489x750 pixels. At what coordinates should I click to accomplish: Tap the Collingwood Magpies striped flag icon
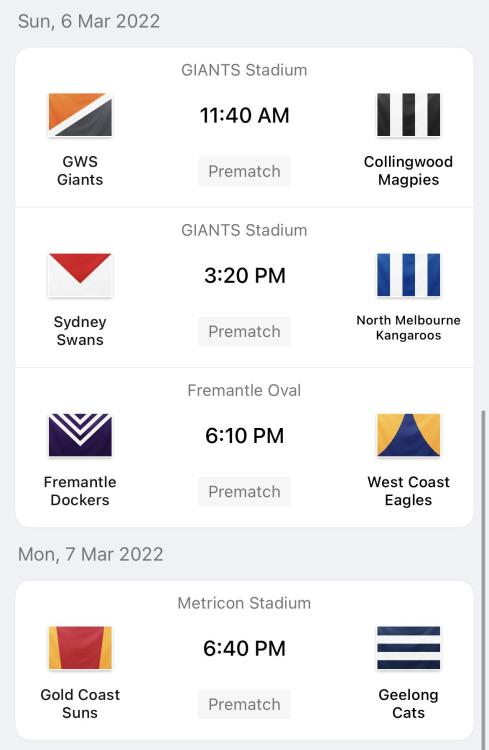[x=408, y=115]
